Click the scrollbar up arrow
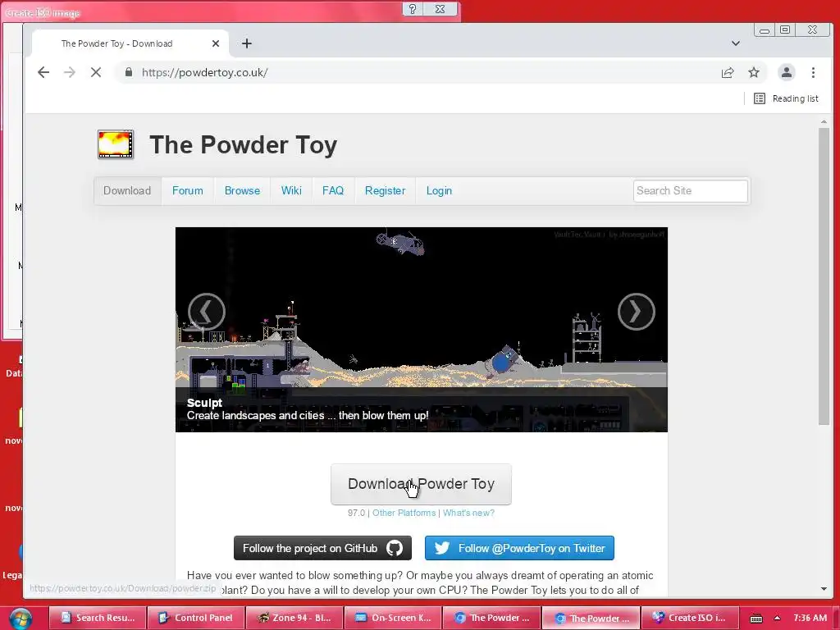This screenshot has height=630, width=840. 824,122
